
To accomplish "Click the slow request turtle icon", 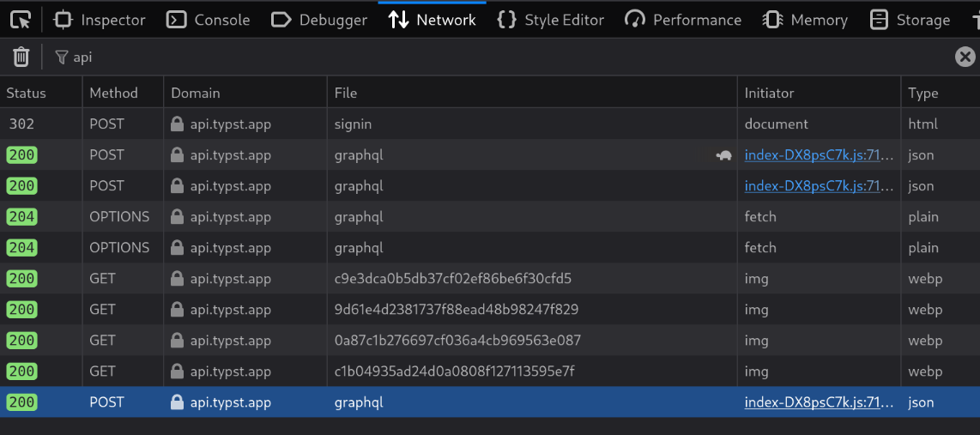I will pyautogui.click(x=723, y=155).
